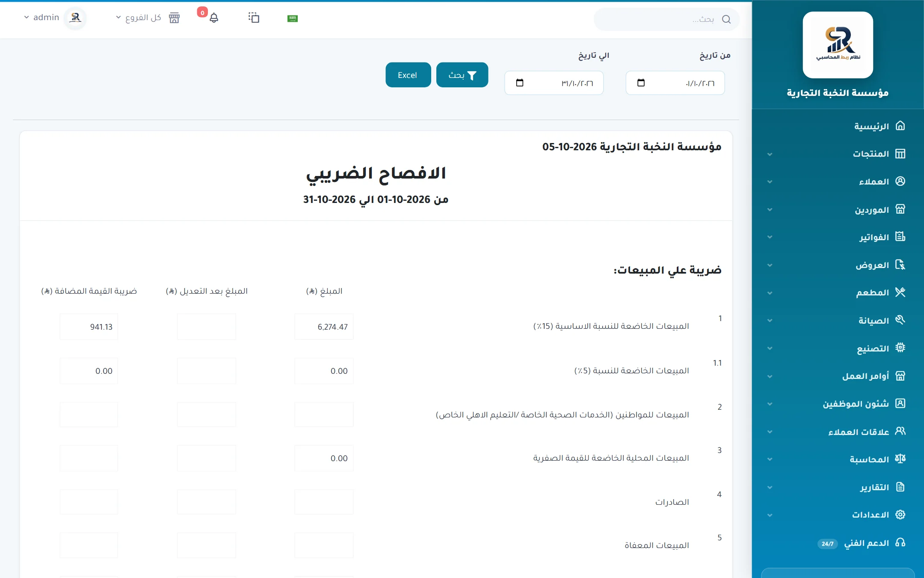Click the top search input field

tap(666, 19)
